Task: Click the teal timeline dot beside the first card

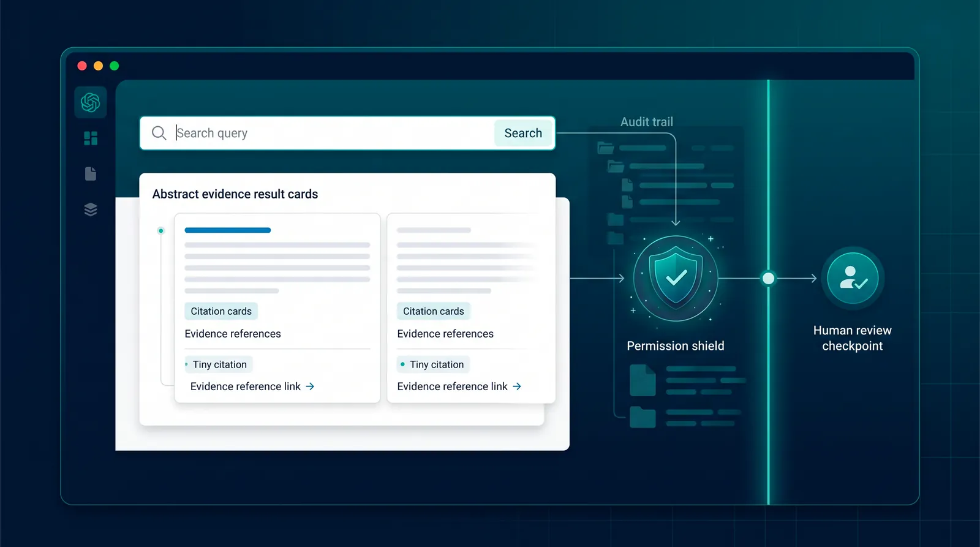Action: (161, 231)
